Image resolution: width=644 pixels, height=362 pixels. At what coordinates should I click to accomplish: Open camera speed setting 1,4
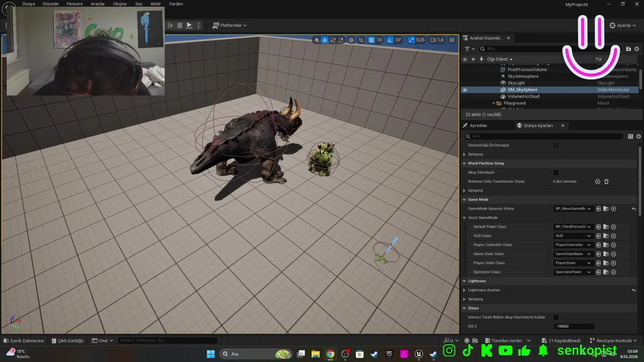tap(437, 40)
